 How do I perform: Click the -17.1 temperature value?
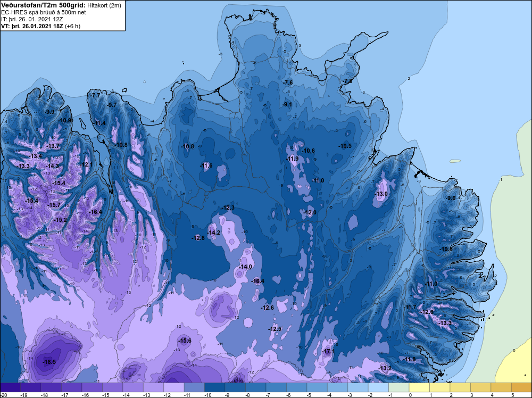pos(328,352)
